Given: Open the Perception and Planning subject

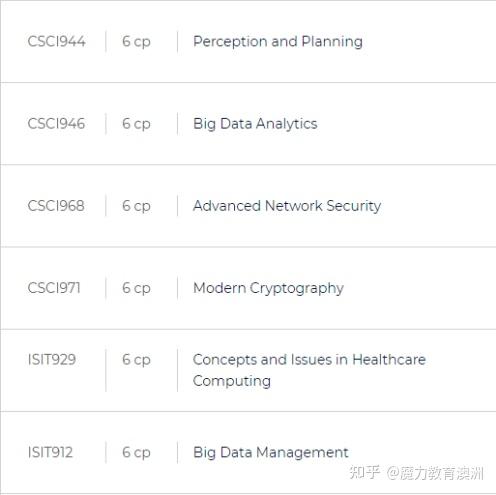Looking at the screenshot, I should (278, 42).
